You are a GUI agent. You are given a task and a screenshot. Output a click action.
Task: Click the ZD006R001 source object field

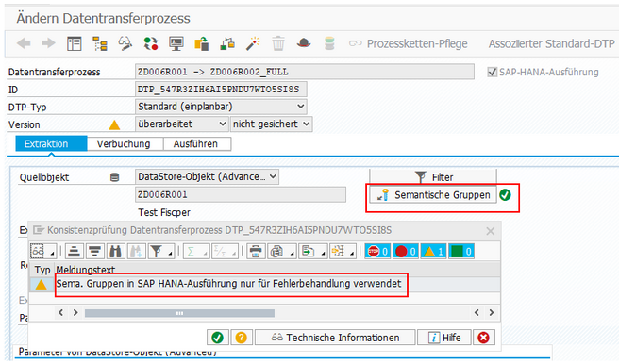point(241,194)
